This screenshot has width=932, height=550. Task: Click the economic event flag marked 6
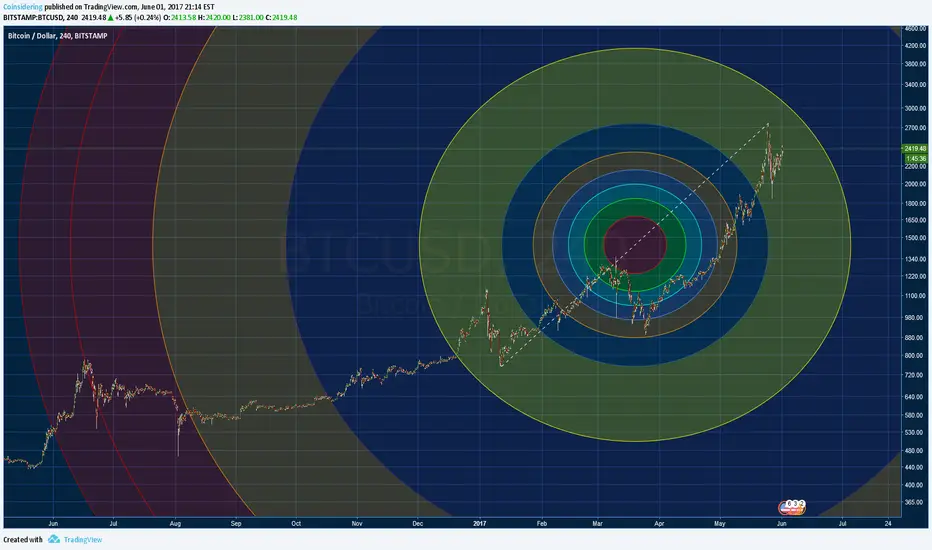pos(790,504)
